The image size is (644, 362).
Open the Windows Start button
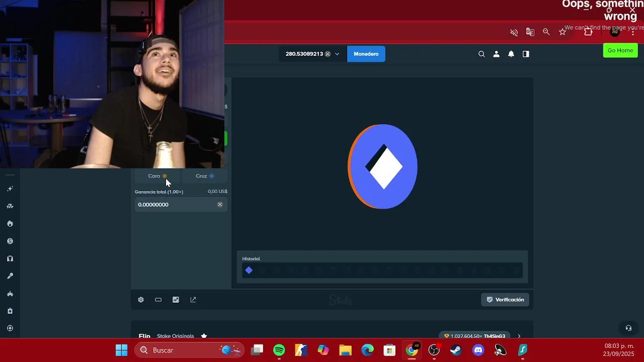pyautogui.click(x=122, y=350)
